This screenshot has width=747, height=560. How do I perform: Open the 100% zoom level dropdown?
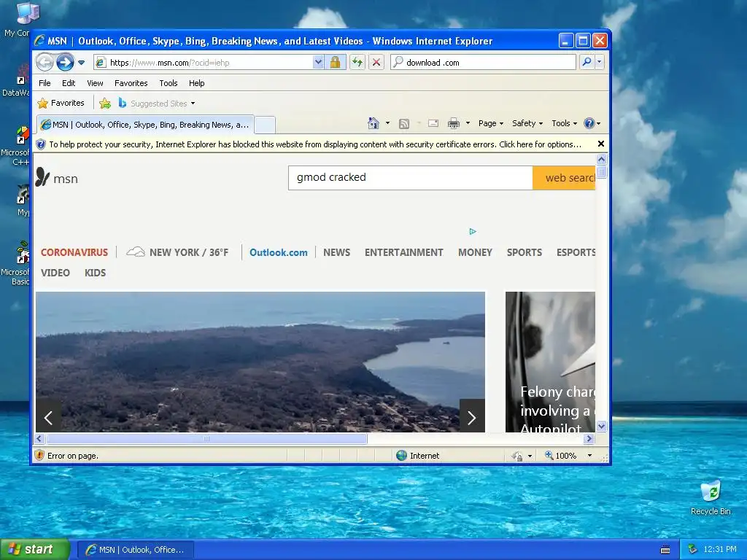(x=589, y=456)
